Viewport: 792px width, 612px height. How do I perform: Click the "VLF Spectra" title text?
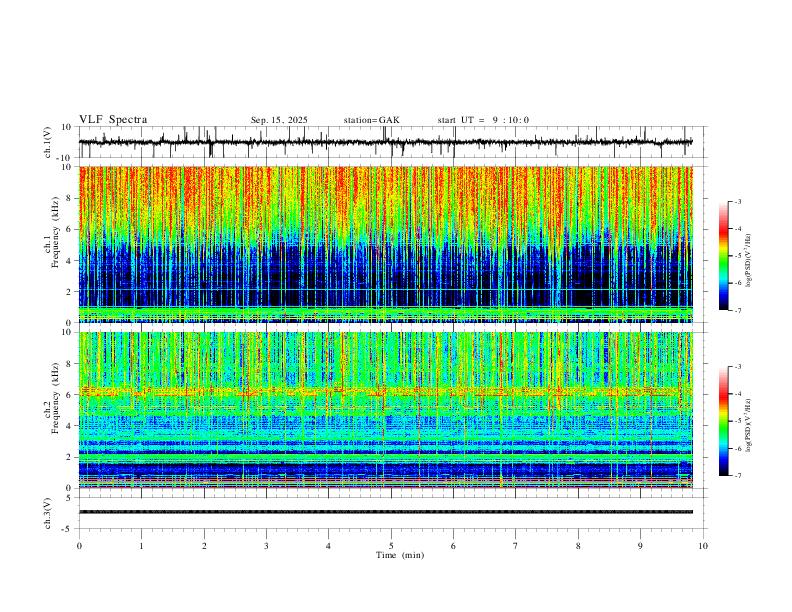pos(113,120)
